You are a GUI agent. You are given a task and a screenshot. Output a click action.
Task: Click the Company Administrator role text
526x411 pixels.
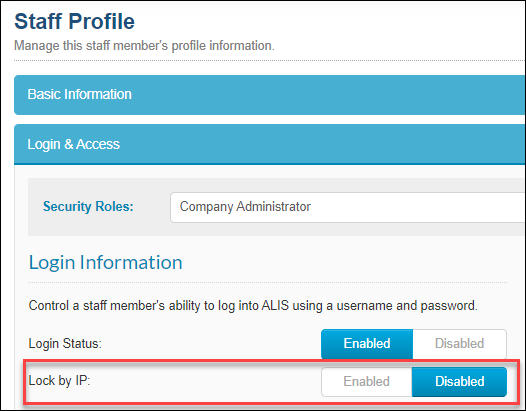tap(245, 207)
